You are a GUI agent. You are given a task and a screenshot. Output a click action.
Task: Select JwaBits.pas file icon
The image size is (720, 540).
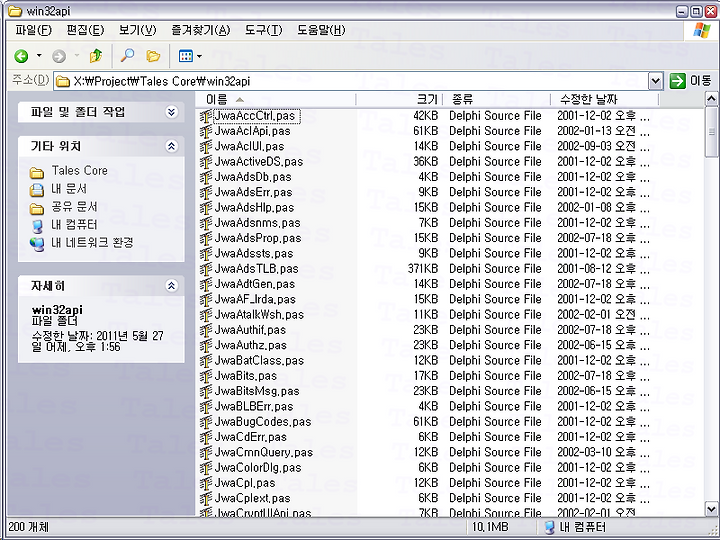pyautogui.click(x=206, y=376)
